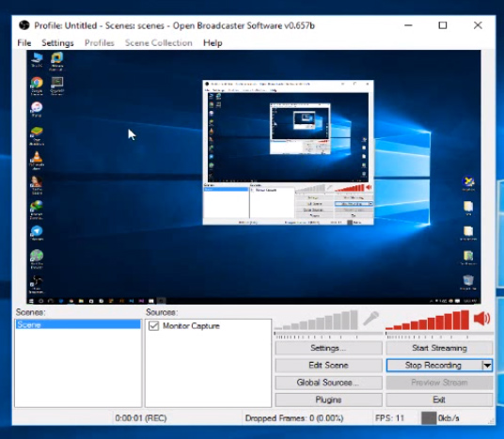This screenshot has height=439, width=504.
Task: Click Recycle Bin icon in the preview
Action: pyautogui.click(x=468, y=280)
